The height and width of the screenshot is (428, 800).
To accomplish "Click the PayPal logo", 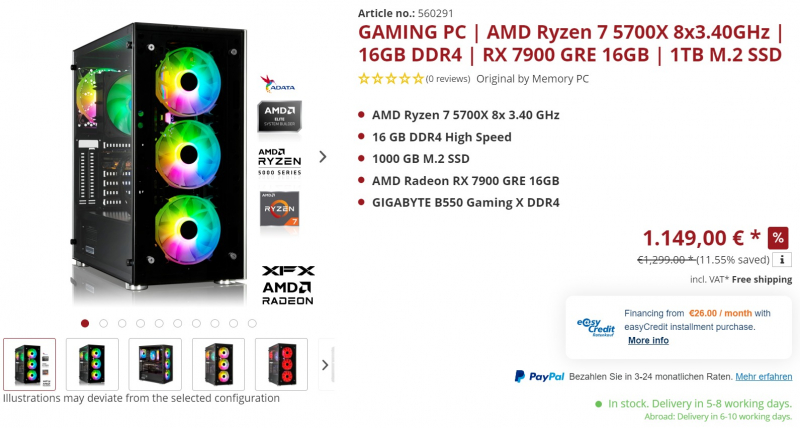I will (x=539, y=376).
